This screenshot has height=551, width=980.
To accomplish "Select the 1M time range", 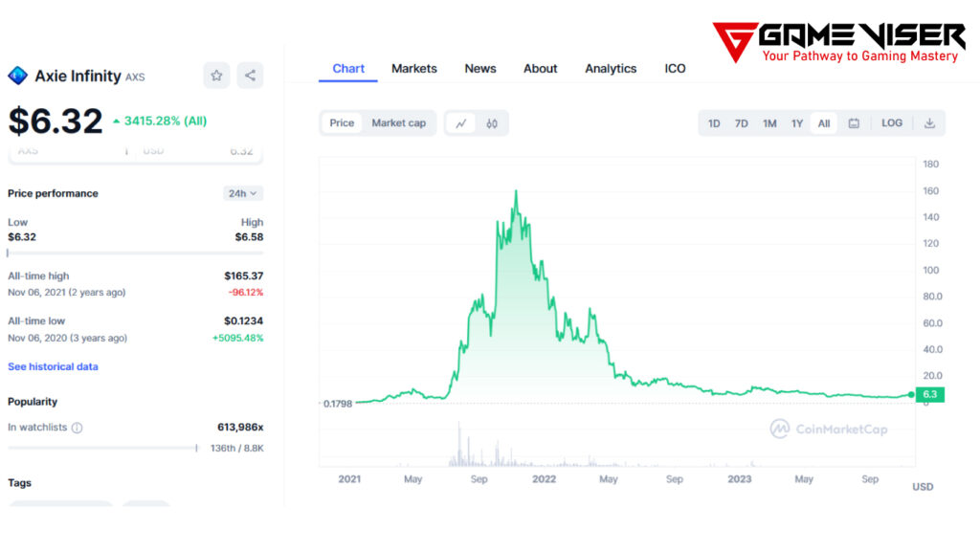I will click(769, 123).
